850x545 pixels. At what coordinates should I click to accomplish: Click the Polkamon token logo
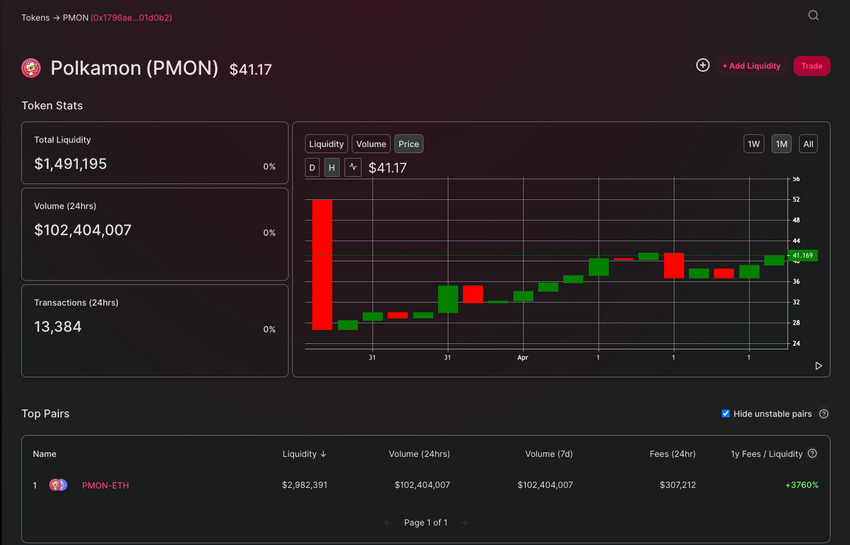(x=31, y=68)
